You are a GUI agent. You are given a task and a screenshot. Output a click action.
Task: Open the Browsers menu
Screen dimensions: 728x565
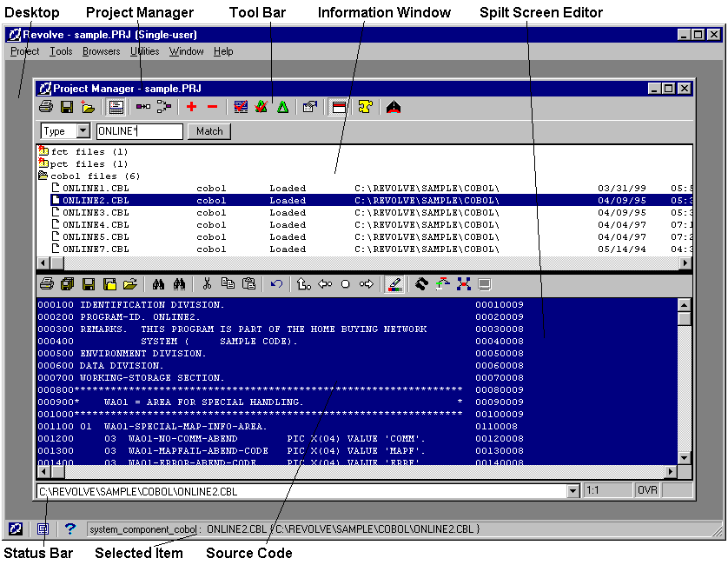pyautogui.click(x=101, y=51)
